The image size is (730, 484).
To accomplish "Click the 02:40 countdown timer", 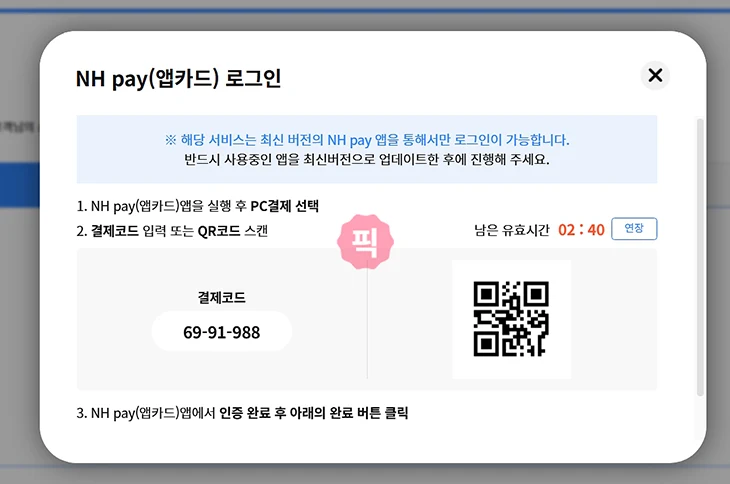I will pos(581,230).
